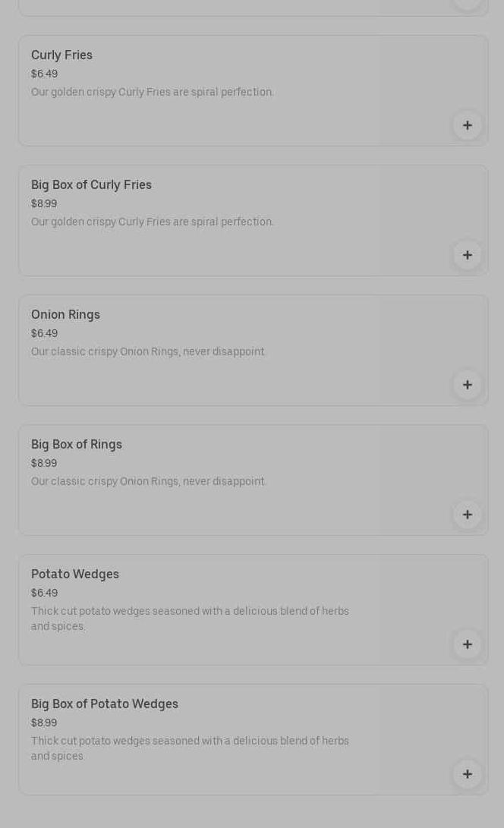Open the Onion Rings menu item title
Screen dimensions: 504x828
(x=65, y=315)
